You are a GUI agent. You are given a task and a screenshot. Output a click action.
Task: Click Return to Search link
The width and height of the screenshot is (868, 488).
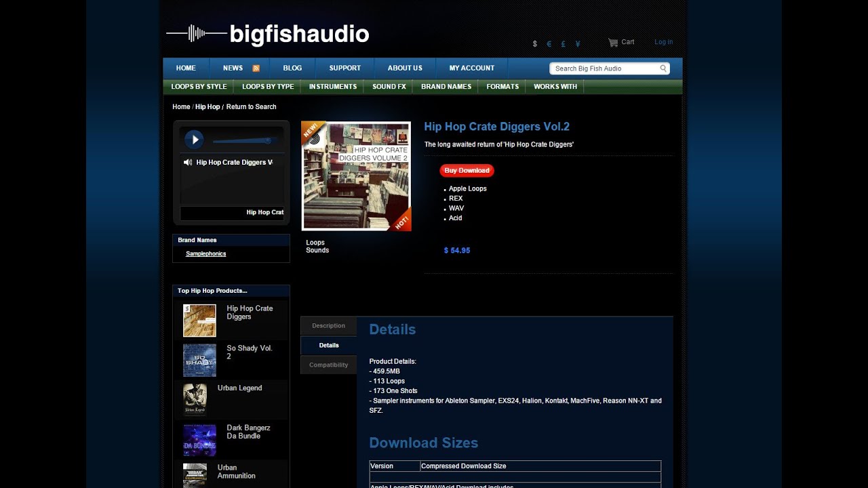[x=251, y=107]
